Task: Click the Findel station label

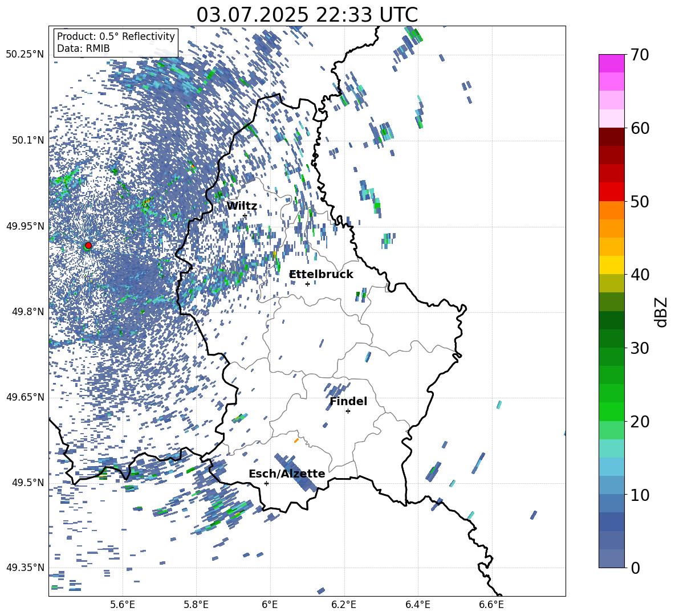Action: [x=348, y=401]
